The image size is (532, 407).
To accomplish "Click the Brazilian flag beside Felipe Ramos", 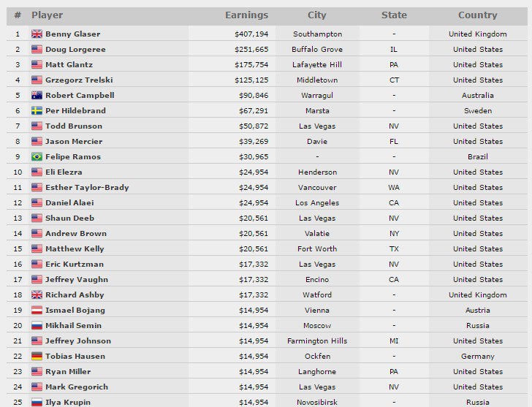I will click(37, 157).
